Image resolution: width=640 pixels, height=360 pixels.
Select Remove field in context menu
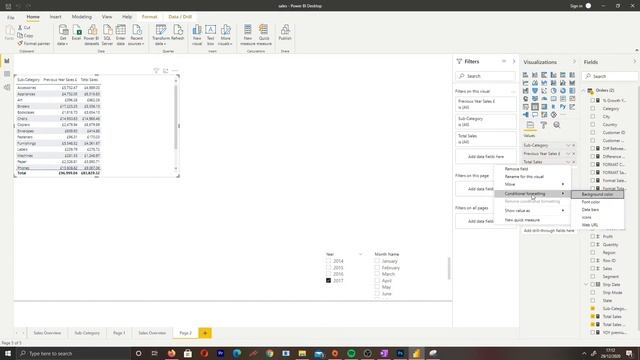[x=532, y=169]
